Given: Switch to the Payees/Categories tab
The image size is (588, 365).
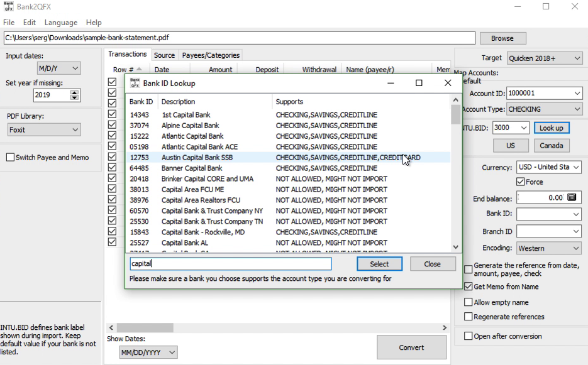Looking at the screenshot, I should [211, 55].
